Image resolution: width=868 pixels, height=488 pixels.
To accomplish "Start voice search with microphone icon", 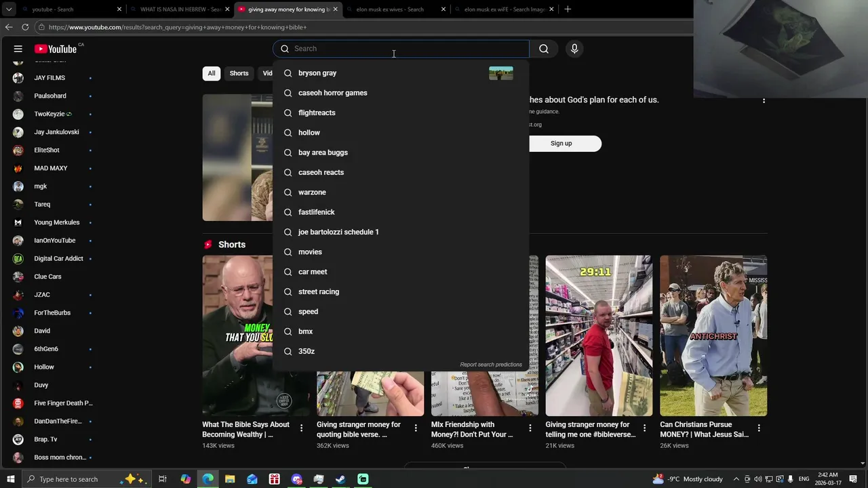I will click(x=574, y=49).
